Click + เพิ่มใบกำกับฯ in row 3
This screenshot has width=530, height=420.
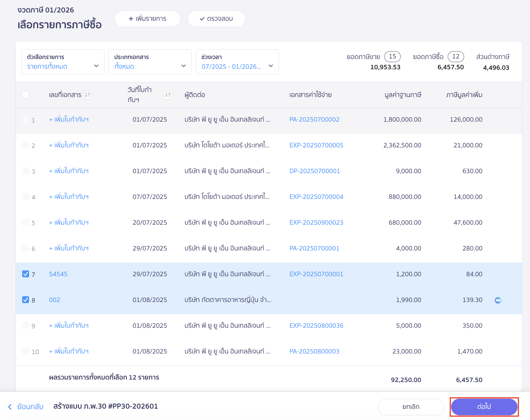[69, 171]
